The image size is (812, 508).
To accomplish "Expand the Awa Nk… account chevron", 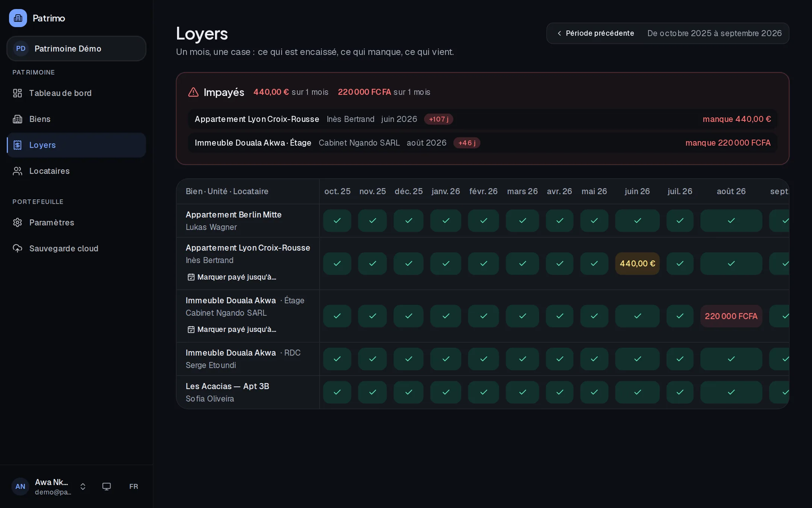I will [x=83, y=487].
